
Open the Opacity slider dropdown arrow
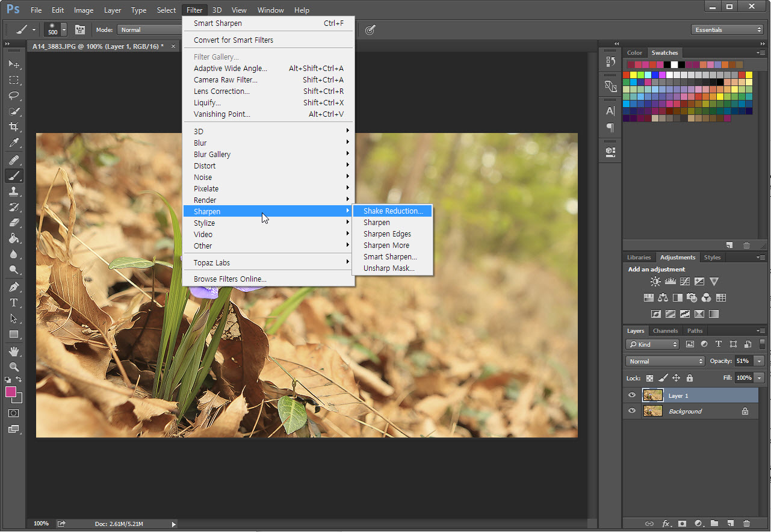(760, 361)
